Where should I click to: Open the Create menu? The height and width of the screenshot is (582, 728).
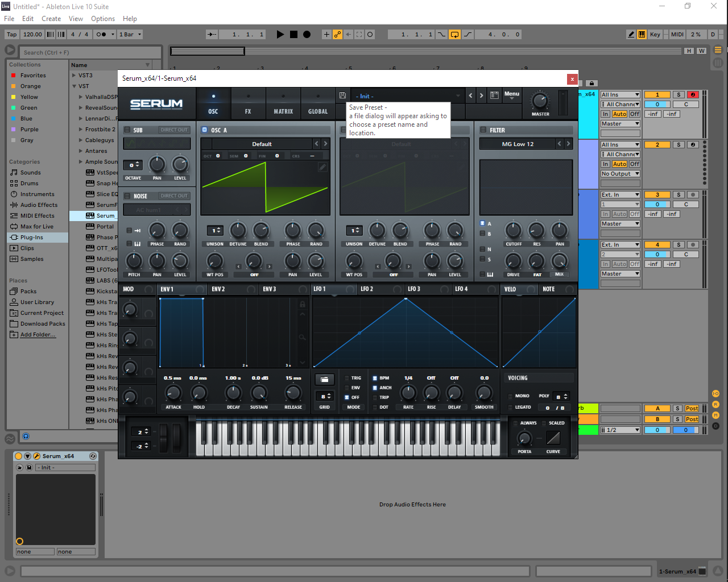51,19
